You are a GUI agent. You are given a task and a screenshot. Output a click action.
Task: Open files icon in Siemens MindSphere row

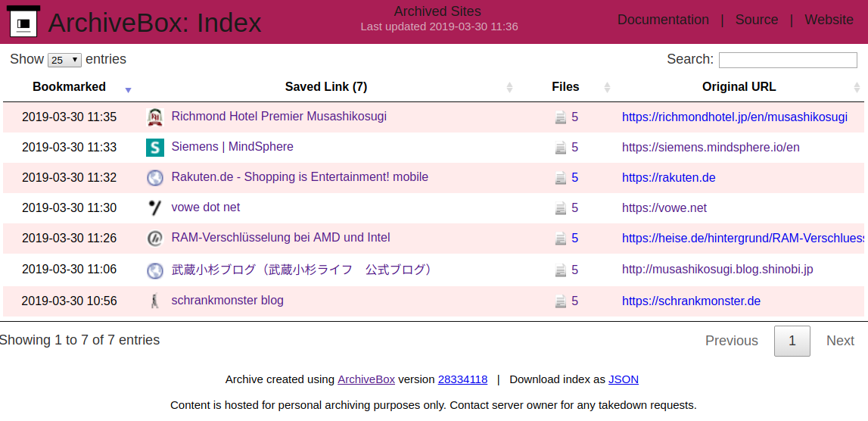(x=561, y=148)
